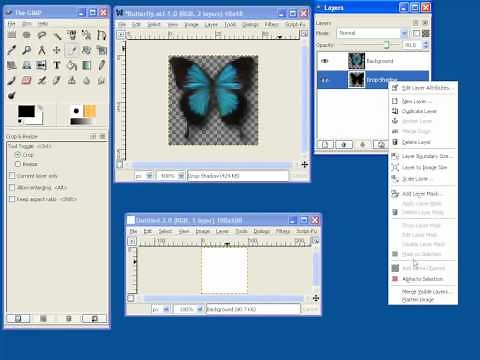Select the Perspective tool
480x360 pixels.
(27, 65)
